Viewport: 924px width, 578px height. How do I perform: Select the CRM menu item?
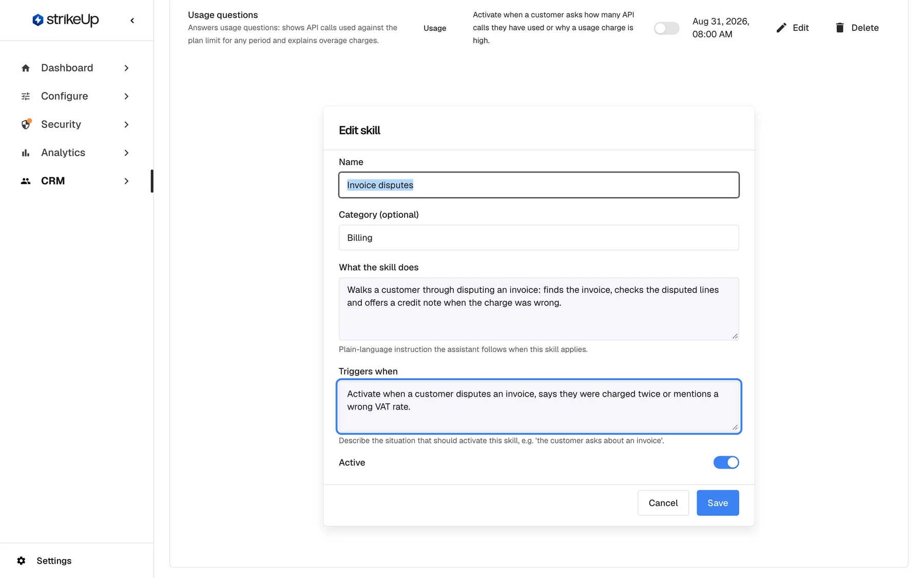pyautogui.click(x=75, y=181)
